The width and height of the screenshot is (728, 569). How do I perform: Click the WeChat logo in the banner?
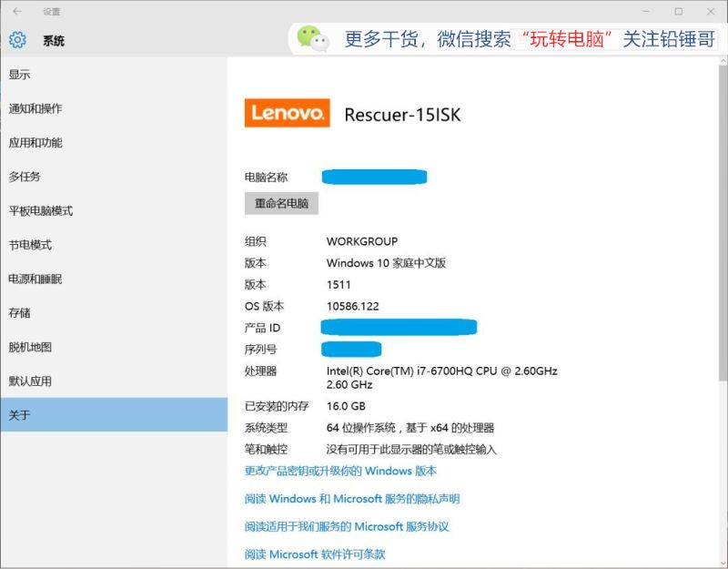point(312,39)
